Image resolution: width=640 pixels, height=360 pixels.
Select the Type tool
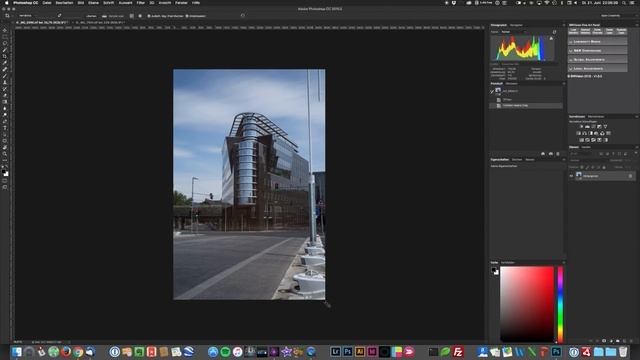pyautogui.click(x=5, y=128)
